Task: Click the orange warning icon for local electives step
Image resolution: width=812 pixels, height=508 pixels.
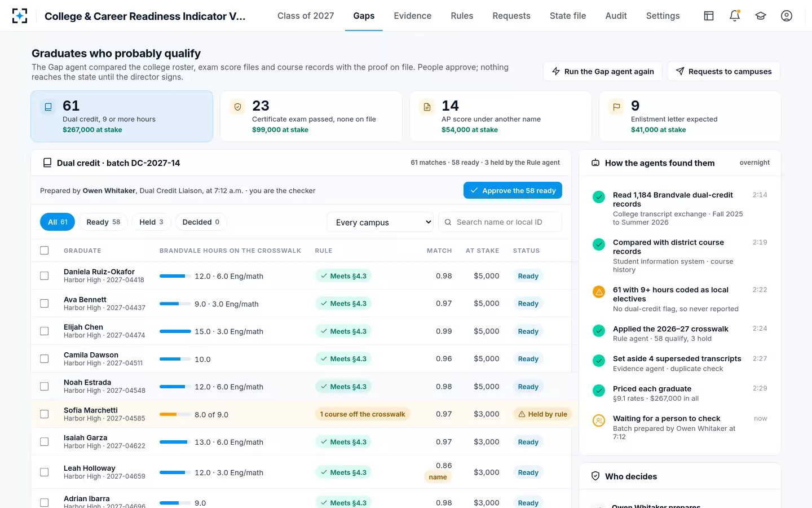Action: (x=599, y=292)
